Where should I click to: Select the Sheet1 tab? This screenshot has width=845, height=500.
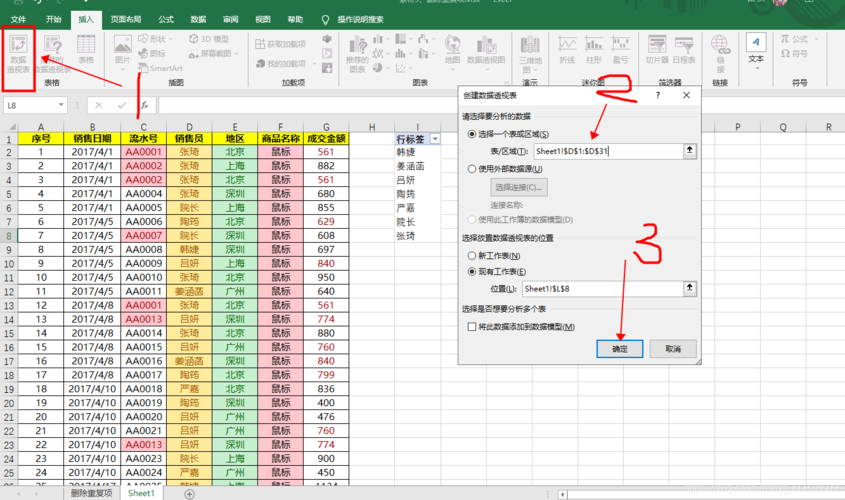coord(141,493)
